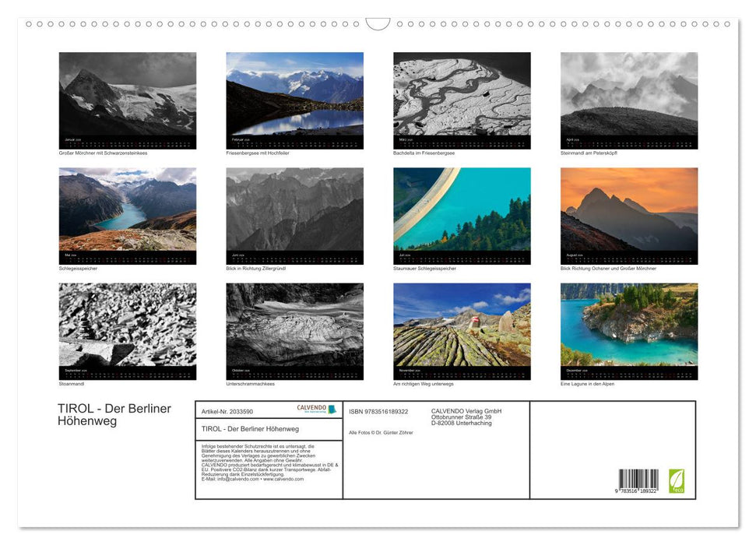Click the large TIROL - Der Berliner Höhenweg title
The image size is (756, 545).
point(114,415)
